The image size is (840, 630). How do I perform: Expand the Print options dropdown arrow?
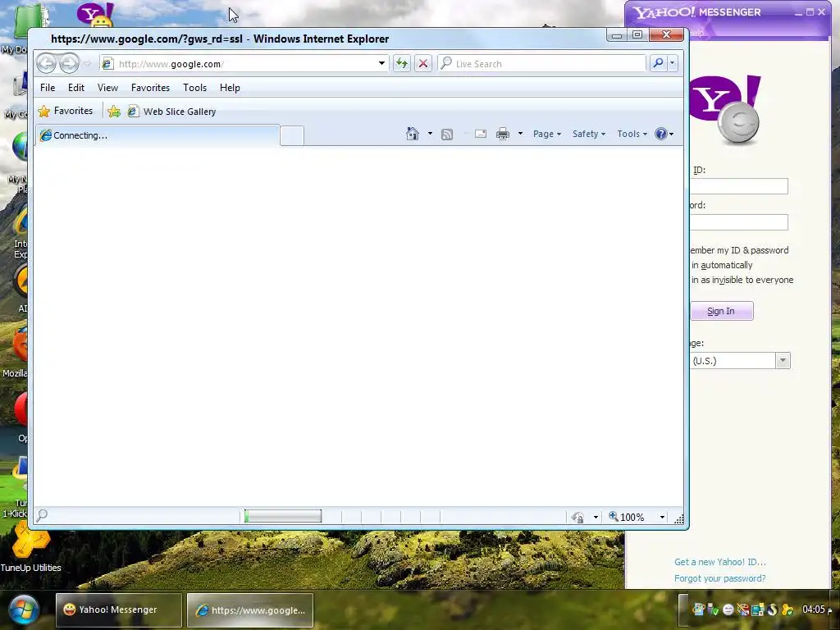[x=519, y=134]
